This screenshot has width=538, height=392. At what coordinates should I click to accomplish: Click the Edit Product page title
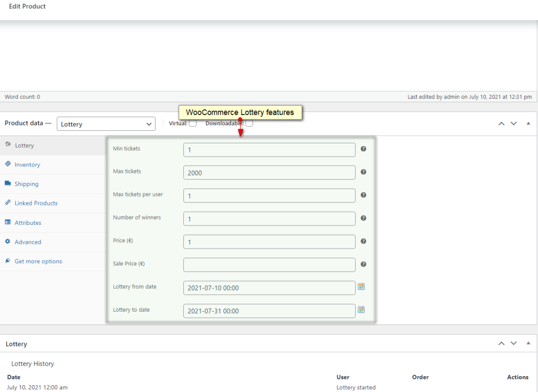pyautogui.click(x=27, y=6)
